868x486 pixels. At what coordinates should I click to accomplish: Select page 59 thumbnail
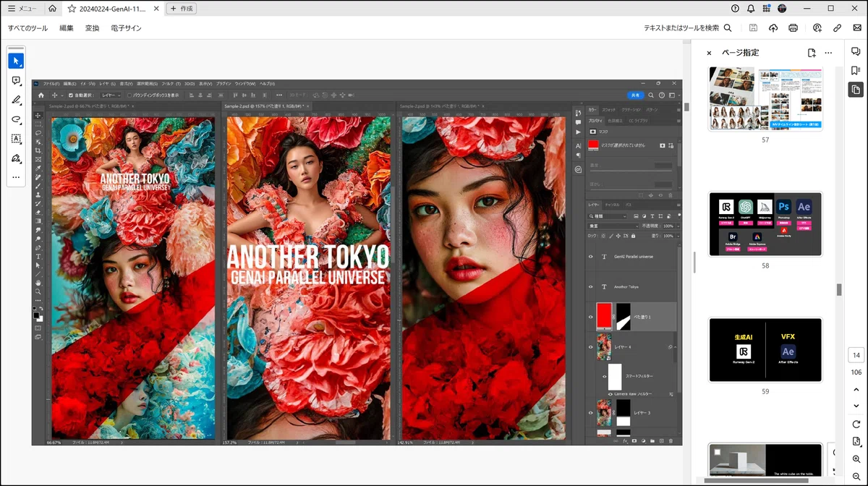click(765, 349)
